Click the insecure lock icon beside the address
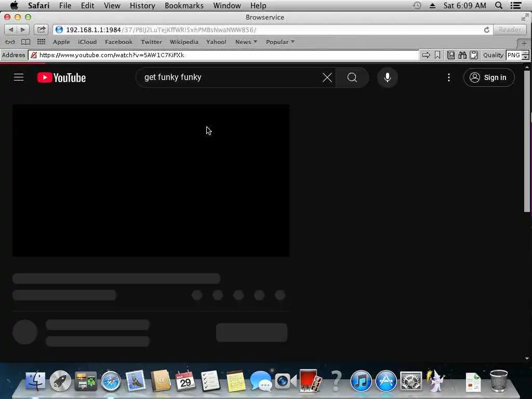Image resolution: width=532 pixels, height=399 pixels. tap(34, 55)
